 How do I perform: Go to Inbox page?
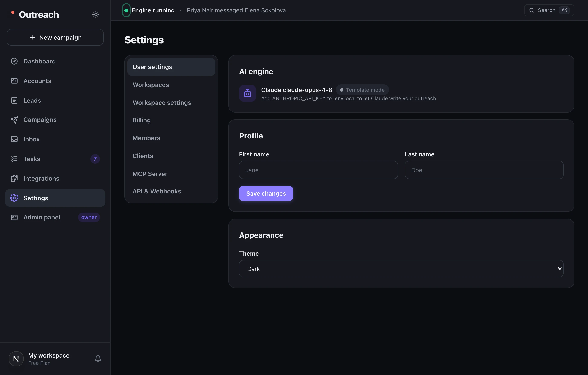55,139
